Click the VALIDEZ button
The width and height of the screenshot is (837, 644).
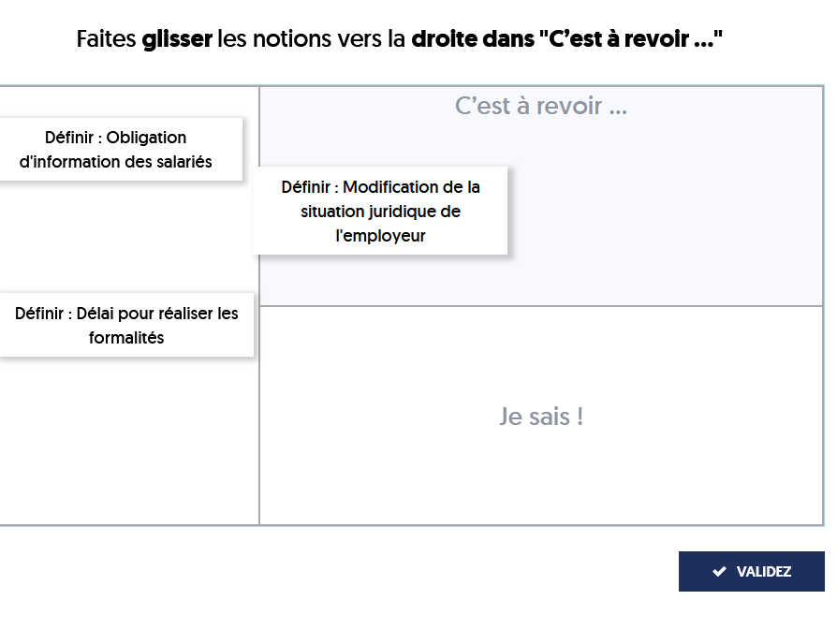pyautogui.click(x=751, y=571)
